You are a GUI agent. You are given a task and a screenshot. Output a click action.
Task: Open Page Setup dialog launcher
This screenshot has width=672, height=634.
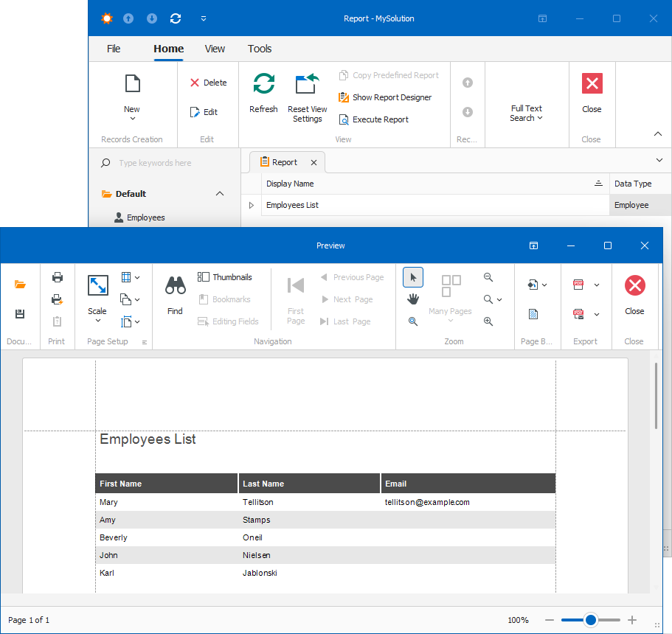pyautogui.click(x=145, y=342)
